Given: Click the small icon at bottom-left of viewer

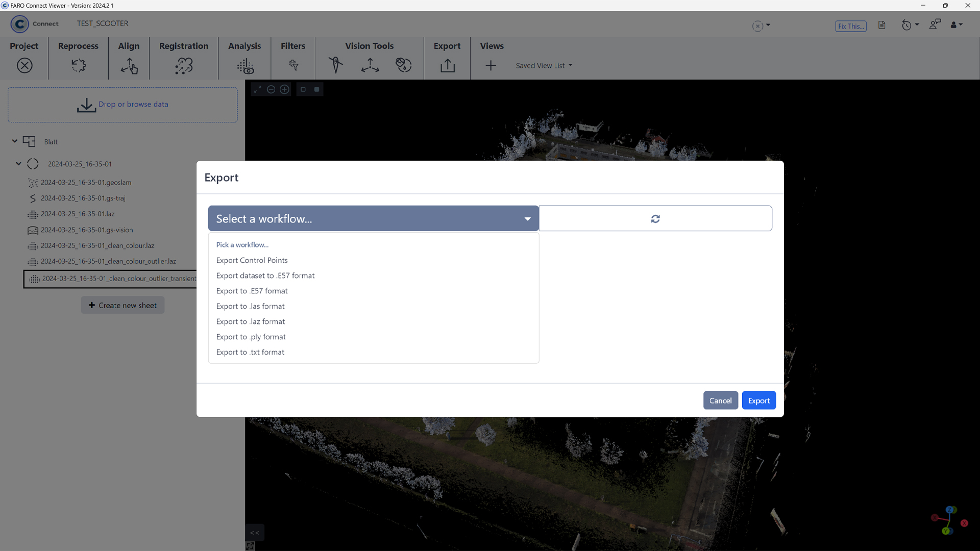Looking at the screenshot, I should pyautogui.click(x=250, y=546).
